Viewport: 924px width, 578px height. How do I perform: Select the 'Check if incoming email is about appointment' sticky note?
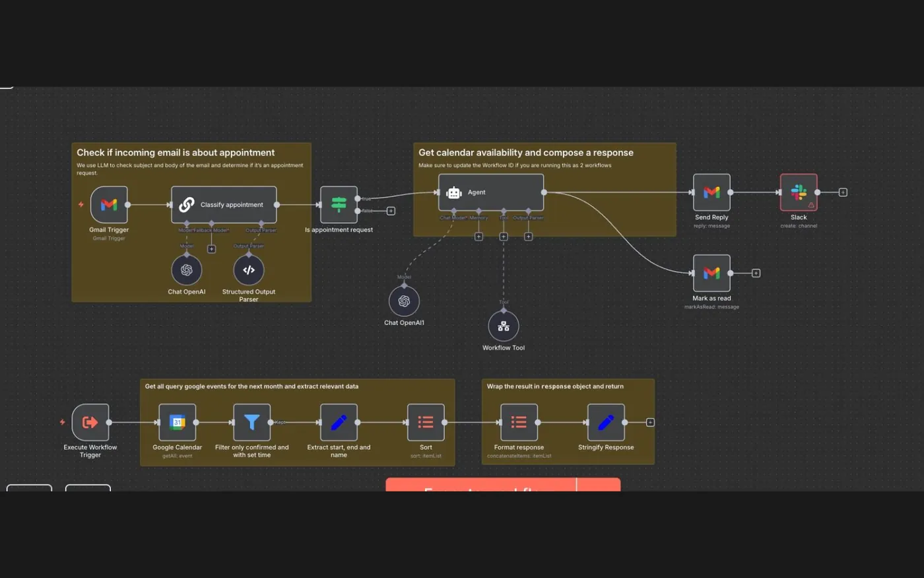coord(191,223)
